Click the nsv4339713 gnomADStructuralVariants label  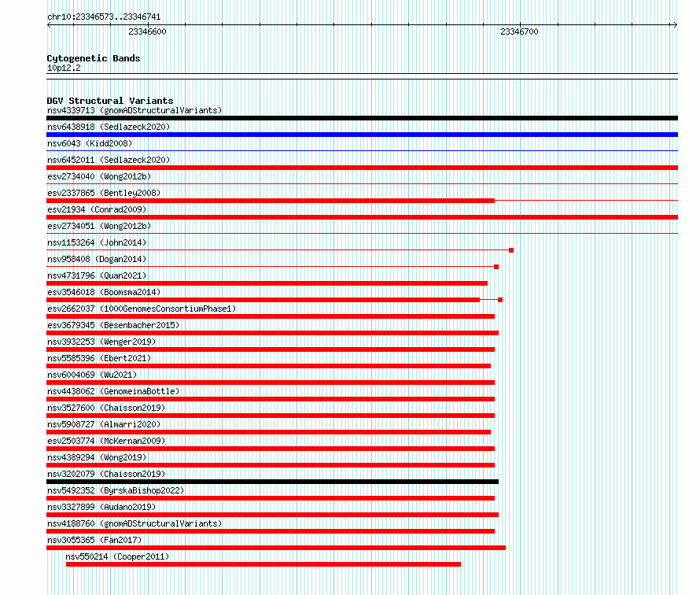tap(134, 110)
